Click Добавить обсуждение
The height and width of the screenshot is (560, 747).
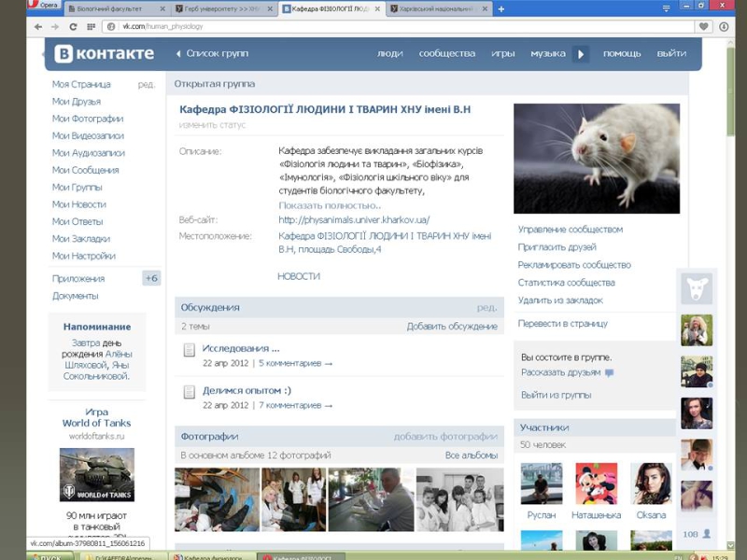coord(452,326)
